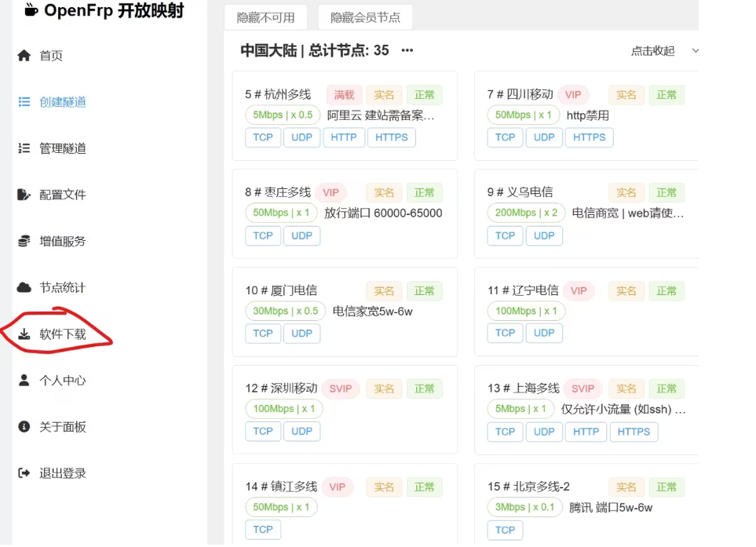This screenshot has height=547, width=756.
Task: Click the 实名 tag on 厦门电信 card
Action: point(384,291)
